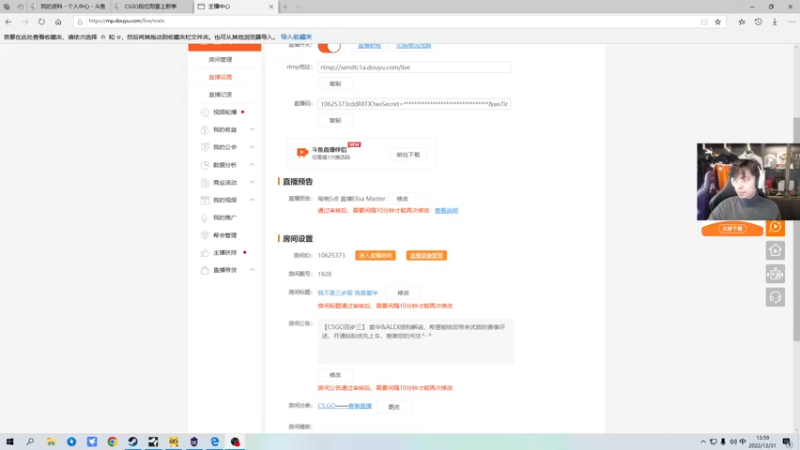The image size is (800, 450).
Task: Copy the stream key with 复制 button
Action: tap(335, 120)
